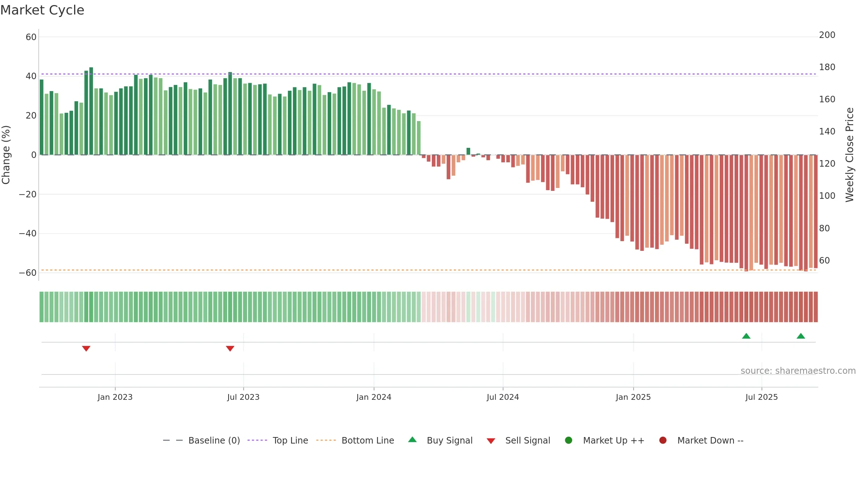Viewport: 868px width, 488px height.
Task: Click the Buy Signal legend triangle icon
Action: pos(412,440)
